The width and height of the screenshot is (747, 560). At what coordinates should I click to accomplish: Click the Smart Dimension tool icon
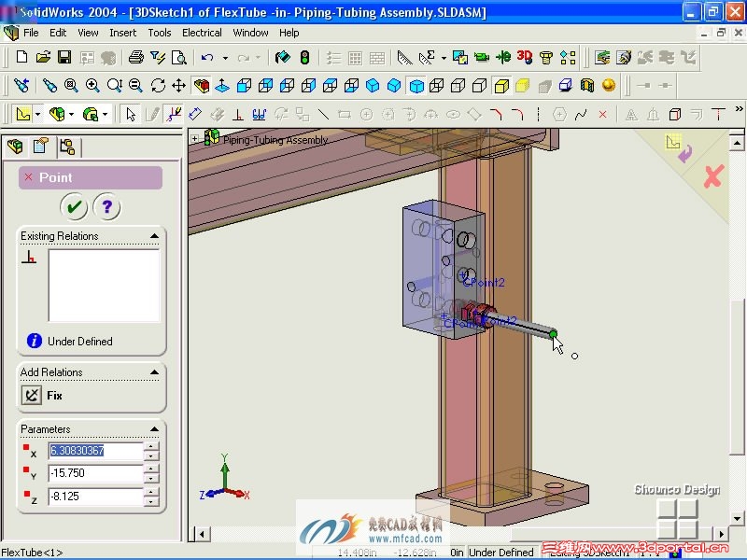coord(195,114)
